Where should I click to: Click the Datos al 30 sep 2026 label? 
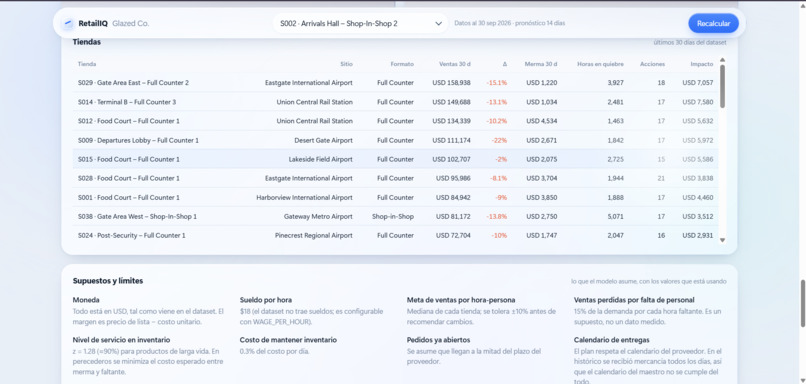[510, 24]
